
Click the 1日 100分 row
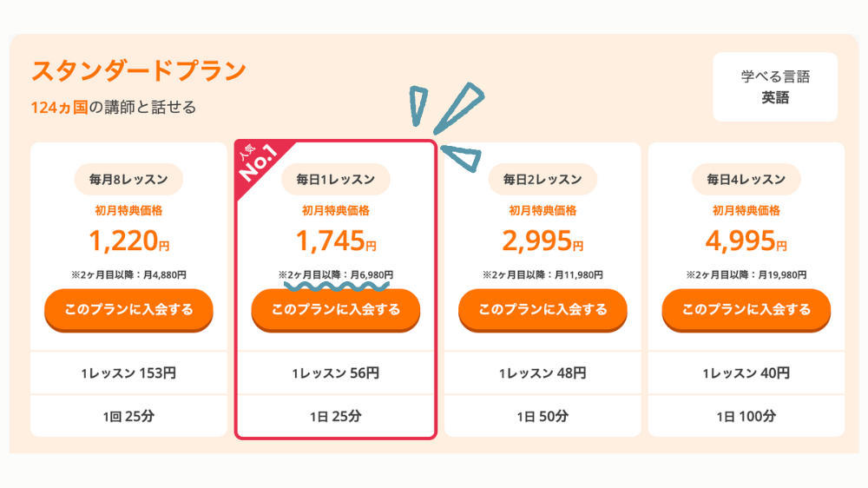coord(746,416)
